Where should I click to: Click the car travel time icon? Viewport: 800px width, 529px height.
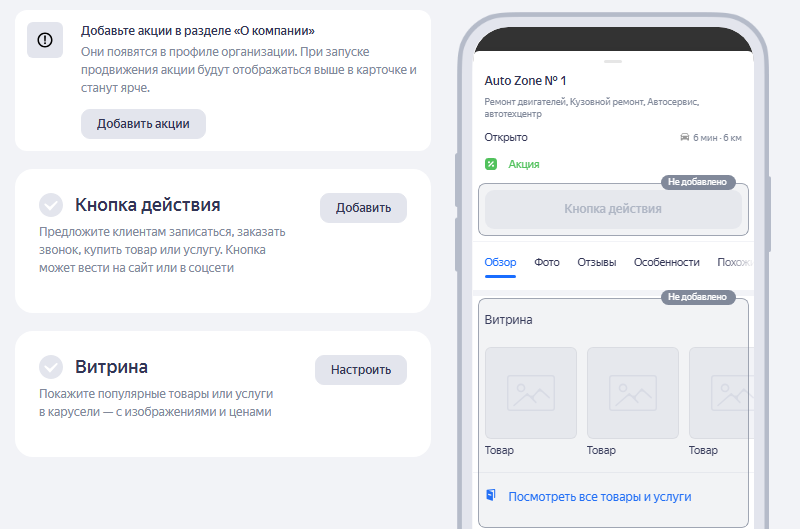[x=684, y=137]
